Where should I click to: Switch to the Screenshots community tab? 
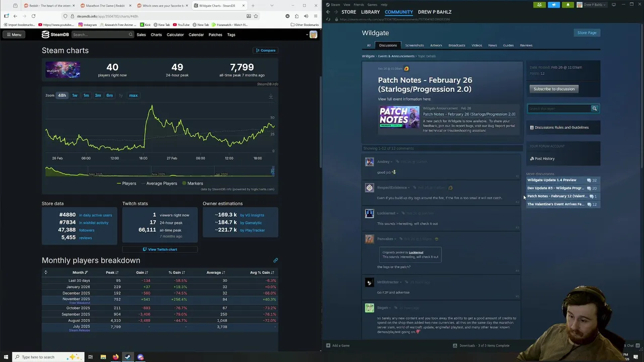click(x=414, y=45)
